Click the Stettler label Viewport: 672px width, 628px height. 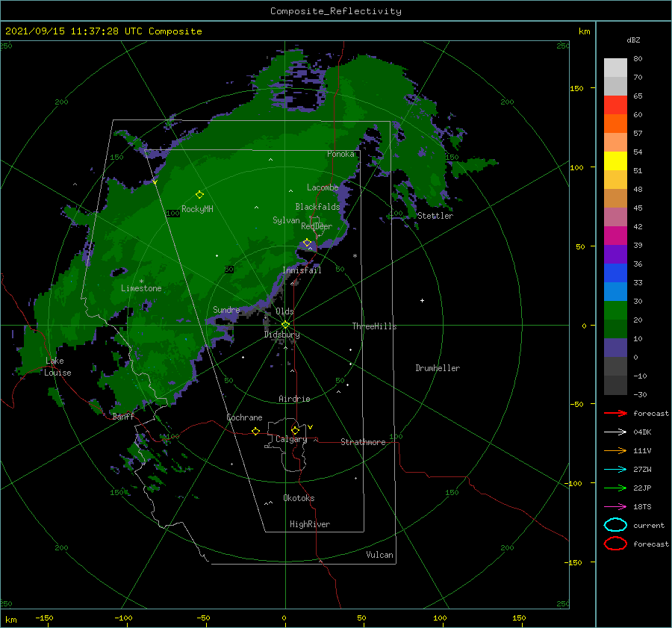tap(435, 216)
